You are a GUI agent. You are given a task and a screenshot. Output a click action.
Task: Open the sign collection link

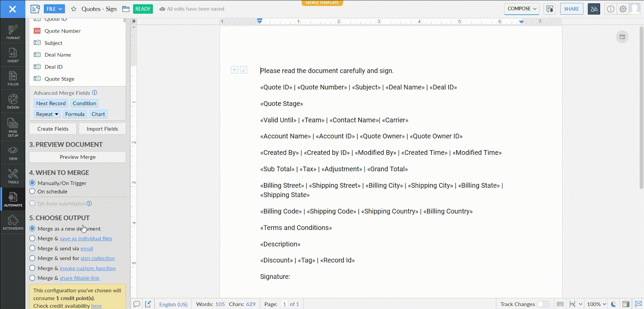click(x=97, y=258)
